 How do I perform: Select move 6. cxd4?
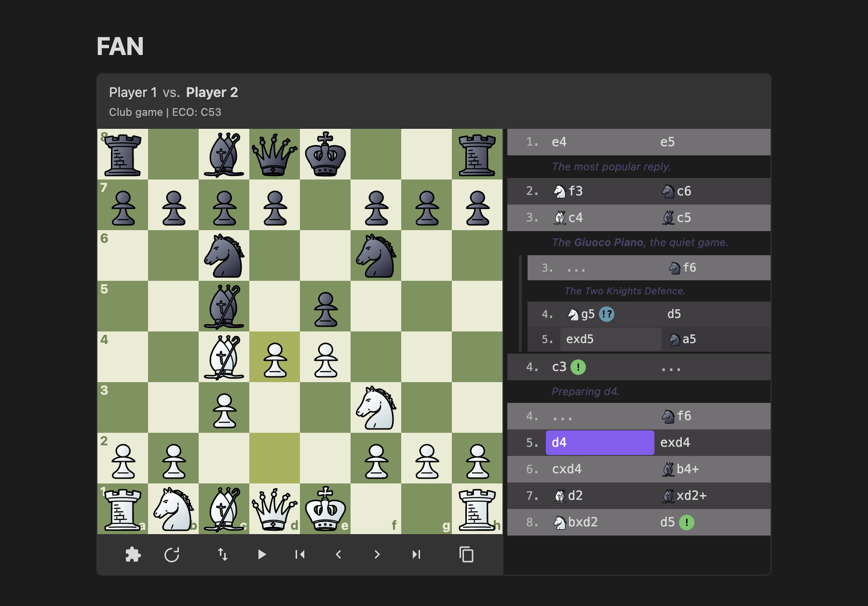point(599,469)
